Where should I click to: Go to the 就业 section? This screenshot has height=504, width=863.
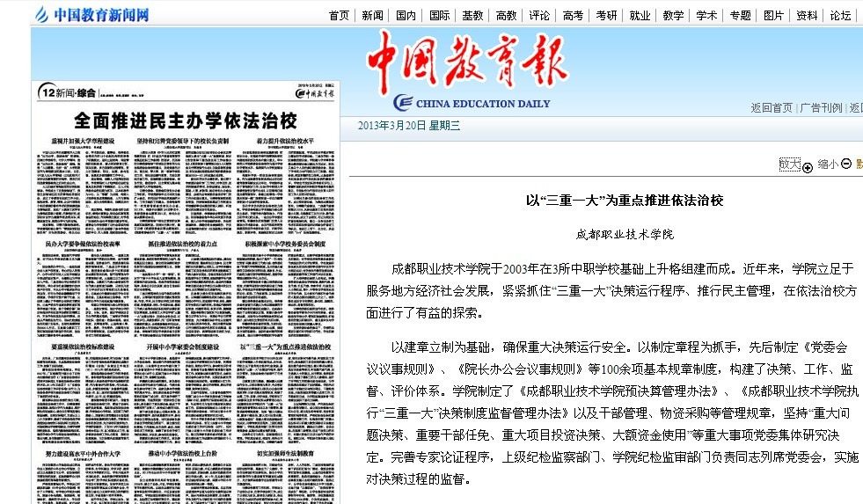pyautogui.click(x=640, y=16)
